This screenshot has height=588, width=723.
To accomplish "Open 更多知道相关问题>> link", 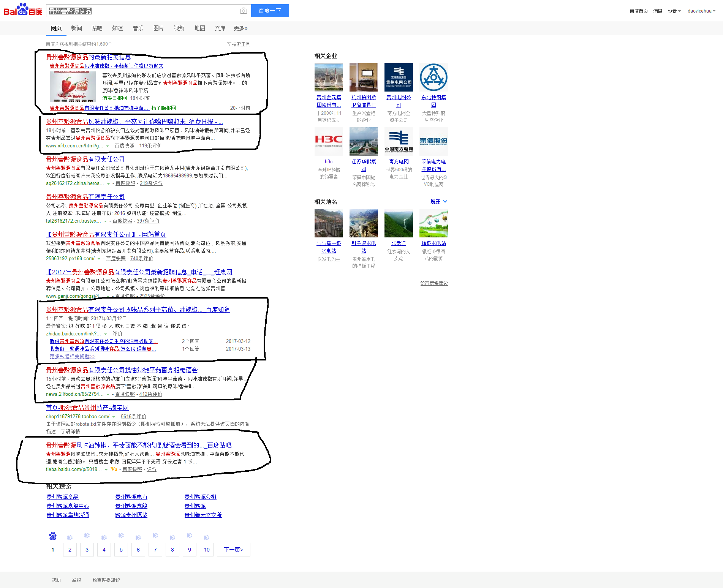I will (x=73, y=356).
